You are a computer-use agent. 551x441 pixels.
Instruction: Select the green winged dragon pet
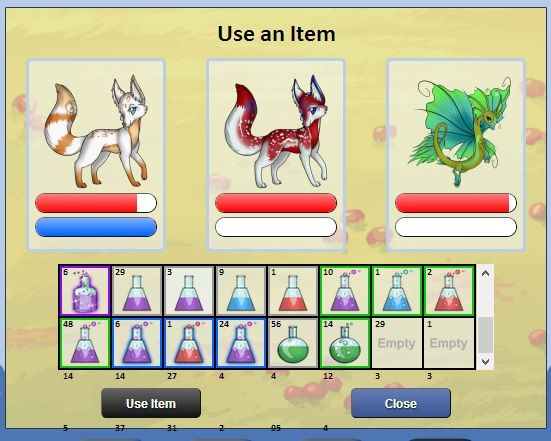coord(456,155)
